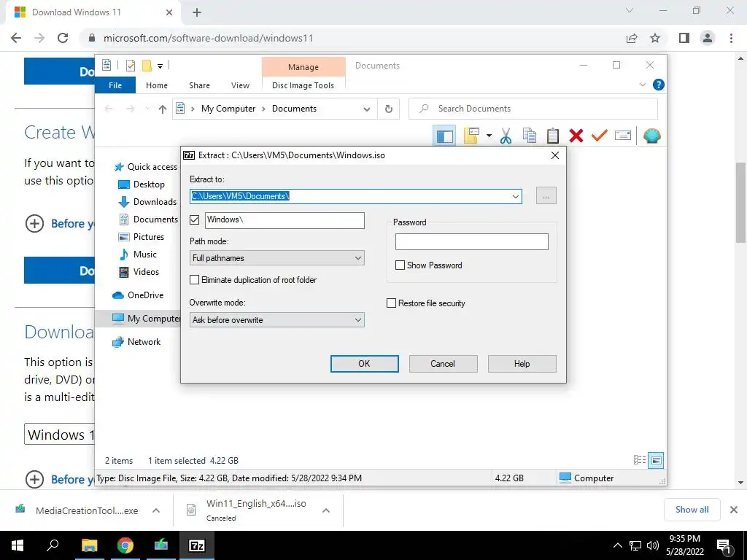
Task: Bookmark this page with the star icon
Action: click(x=655, y=38)
